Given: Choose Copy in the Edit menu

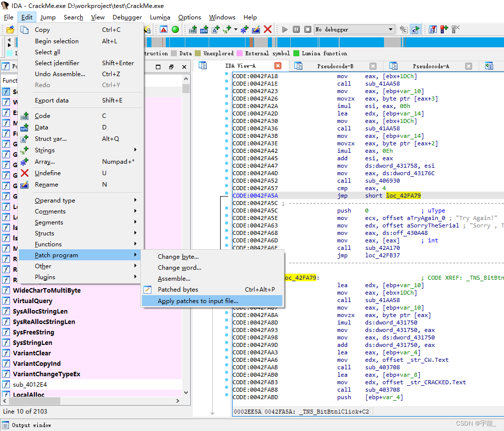Looking at the screenshot, I should [x=80, y=30].
